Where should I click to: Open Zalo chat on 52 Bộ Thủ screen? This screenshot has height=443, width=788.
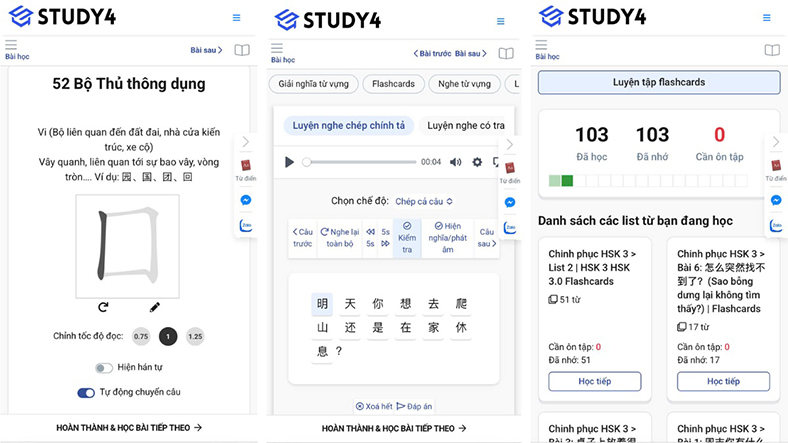tap(246, 226)
